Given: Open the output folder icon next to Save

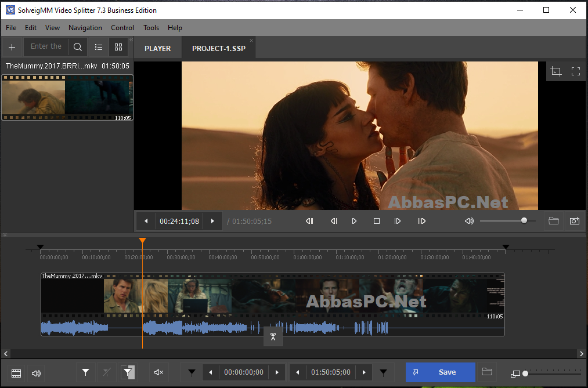Looking at the screenshot, I should click(x=487, y=372).
